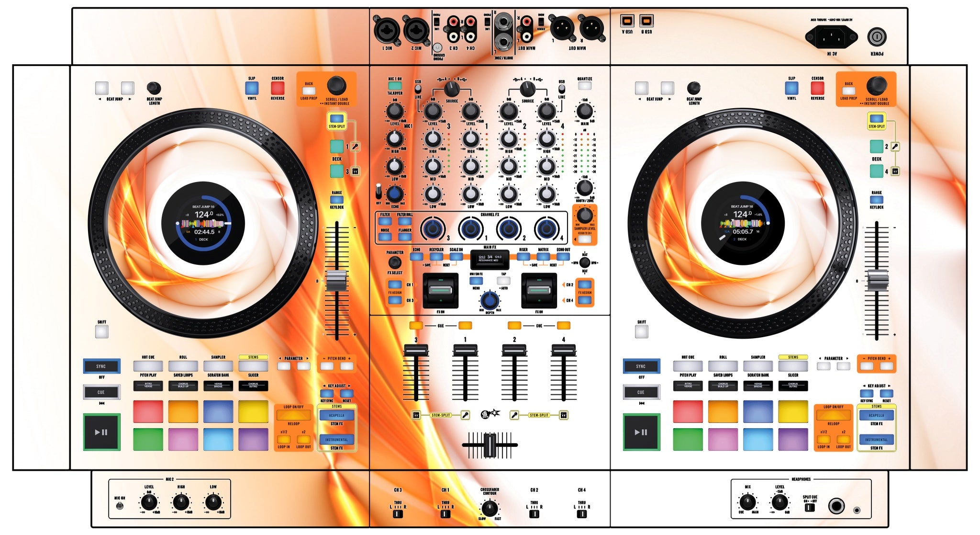Click the ECHO main FX button

(416, 257)
